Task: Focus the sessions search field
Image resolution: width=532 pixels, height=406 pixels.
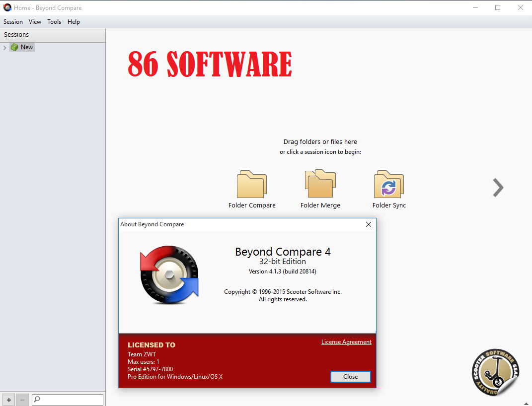Action: (x=68, y=400)
